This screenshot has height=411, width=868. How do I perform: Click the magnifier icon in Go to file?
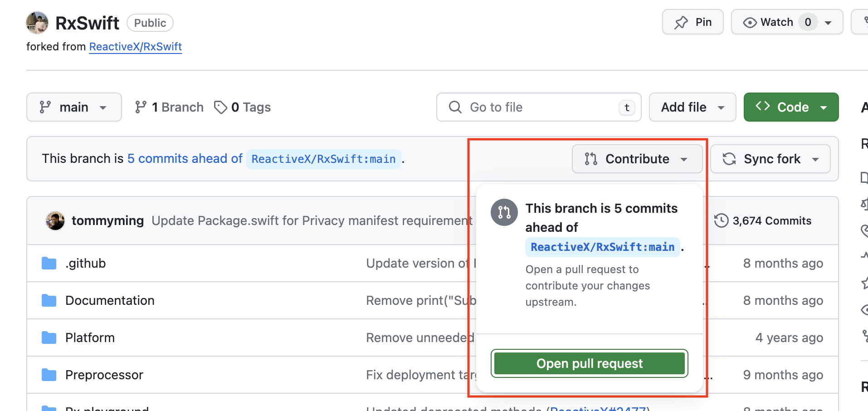[455, 107]
